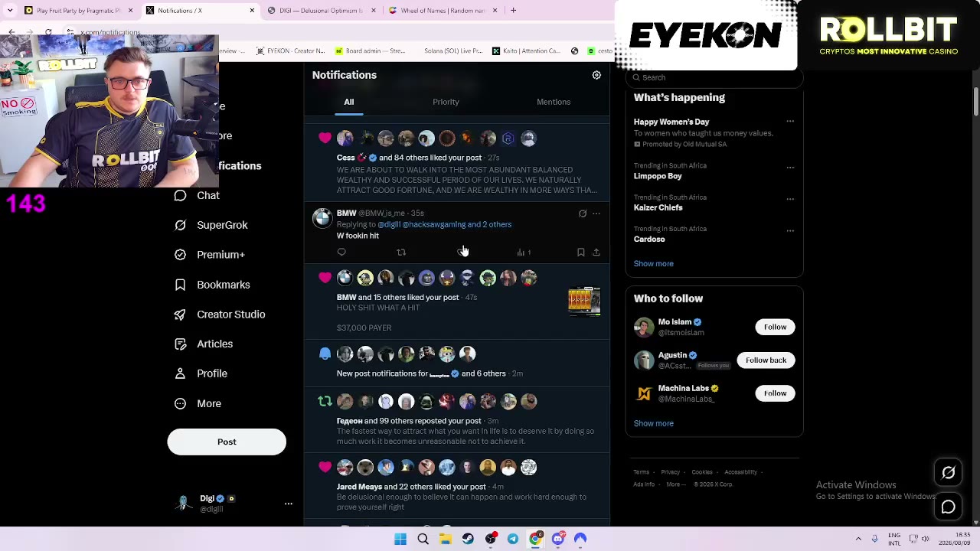
Task: Click the Post button
Action: pos(227,442)
